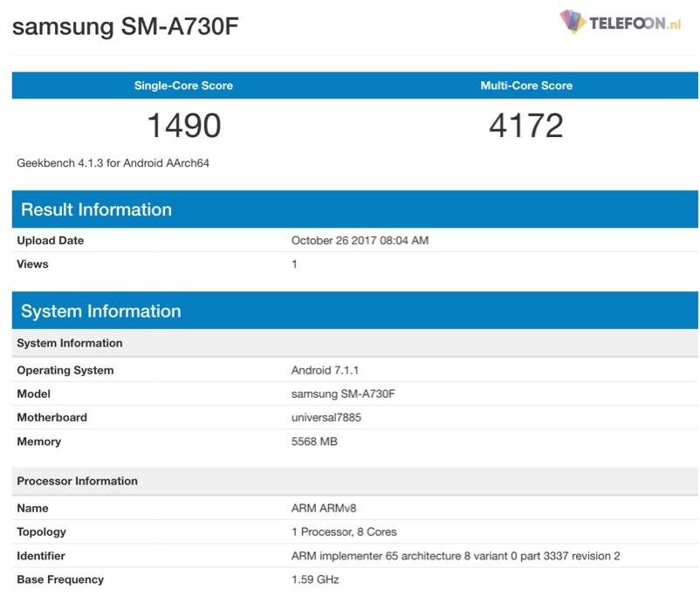The height and width of the screenshot is (603, 700).
Task: Click the 'Identifier' row label
Action: (x=41, y=556)
